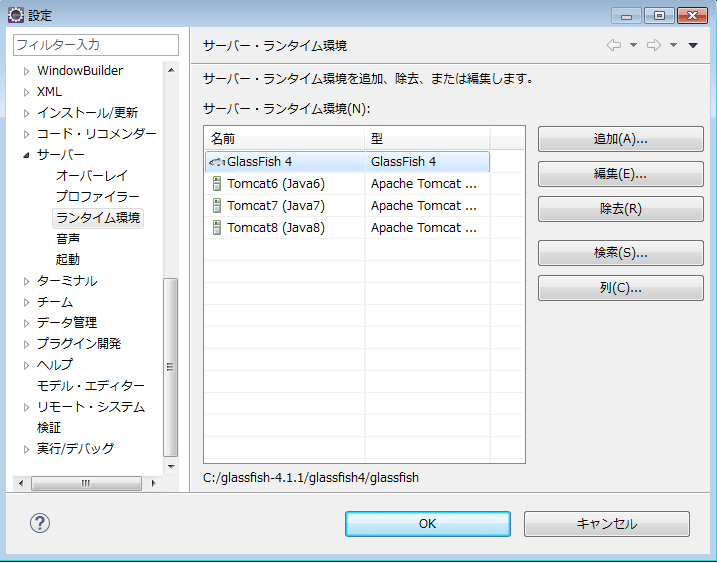Go back with the left arrow icon
Viewport: 717px width, 563px height.
pyautogui.click(x=614, y=45)
